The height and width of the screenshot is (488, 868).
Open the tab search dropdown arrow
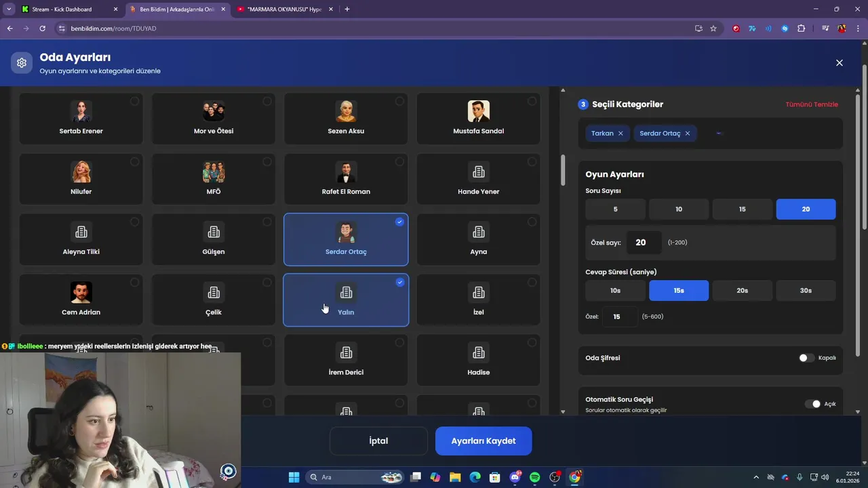[9, 9]
